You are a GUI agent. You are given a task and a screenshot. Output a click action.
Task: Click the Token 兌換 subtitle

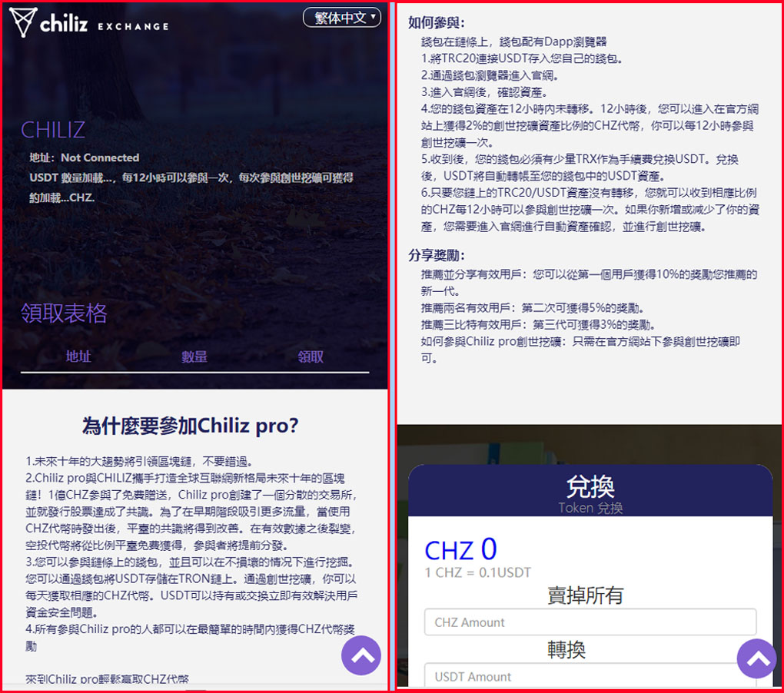[590, 508]
